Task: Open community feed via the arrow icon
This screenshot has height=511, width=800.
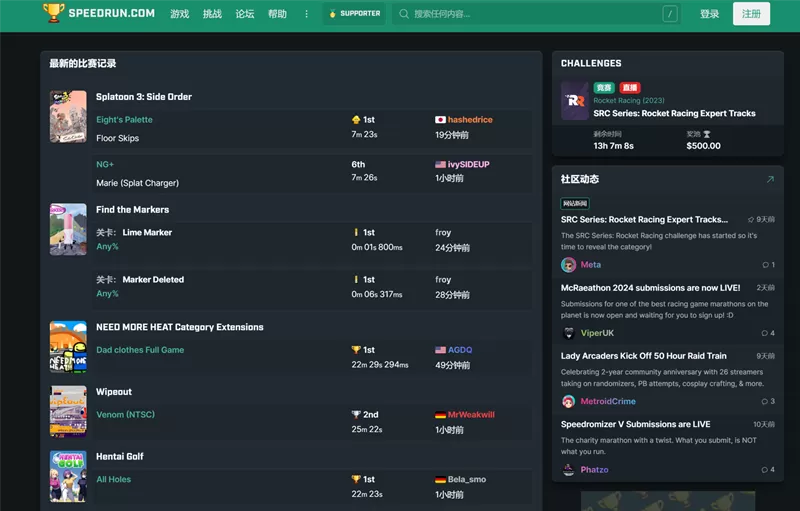Action: (770, 179)
